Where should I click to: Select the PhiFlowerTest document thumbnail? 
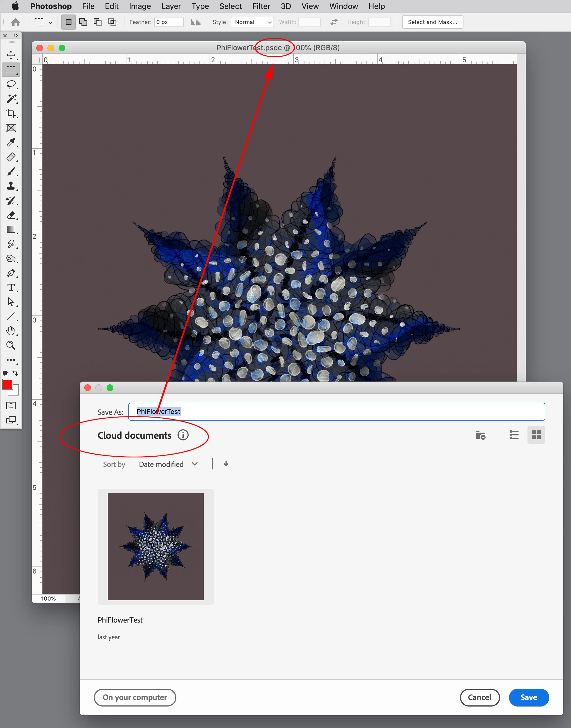coord(155,546)
